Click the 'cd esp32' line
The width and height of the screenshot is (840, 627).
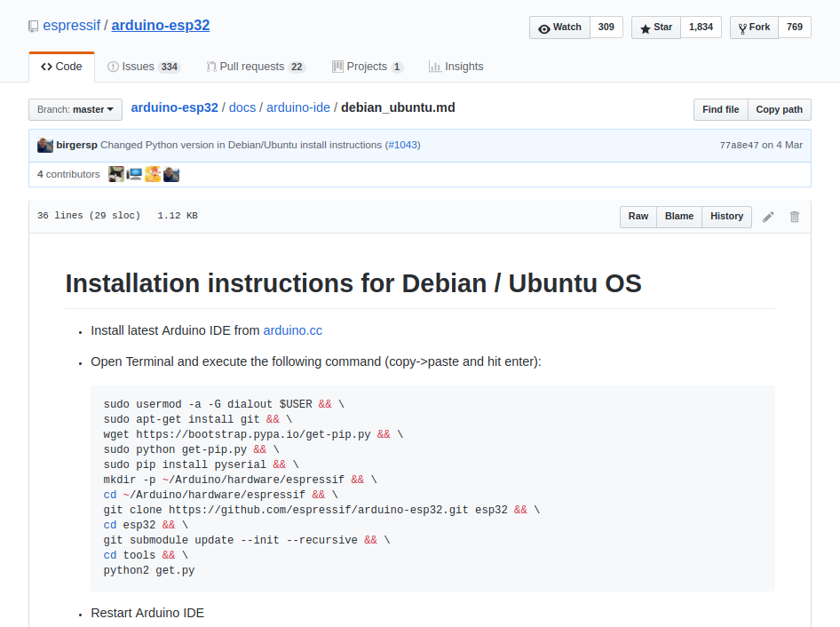pyautogui.click(x=146, y=525)
